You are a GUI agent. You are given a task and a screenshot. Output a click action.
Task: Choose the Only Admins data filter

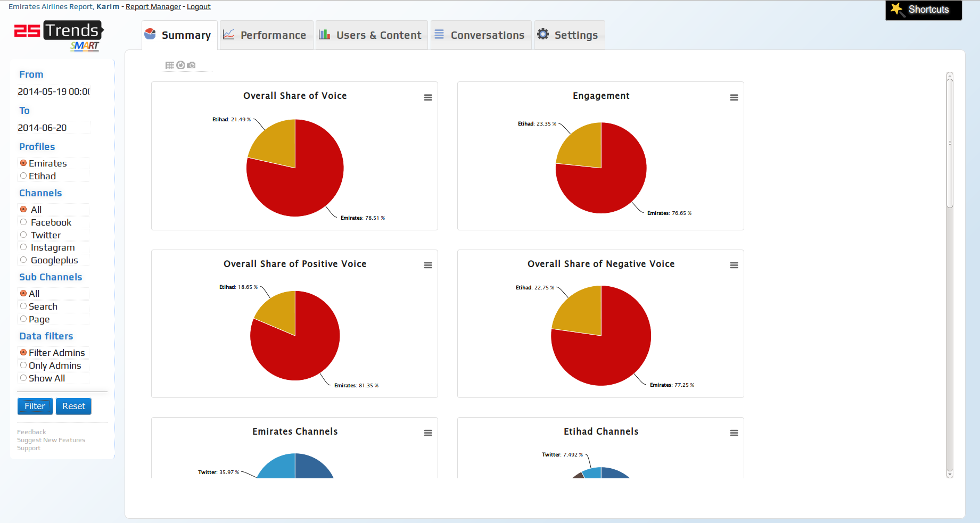[23, 365]
